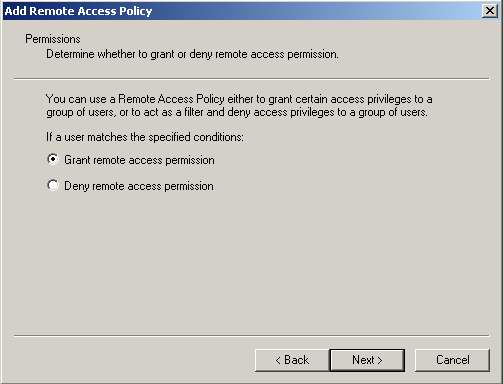The width and height of the screenshot is (503, 384).
Task: Click the 'Permissions' heading text
Action: click(53, 39)
